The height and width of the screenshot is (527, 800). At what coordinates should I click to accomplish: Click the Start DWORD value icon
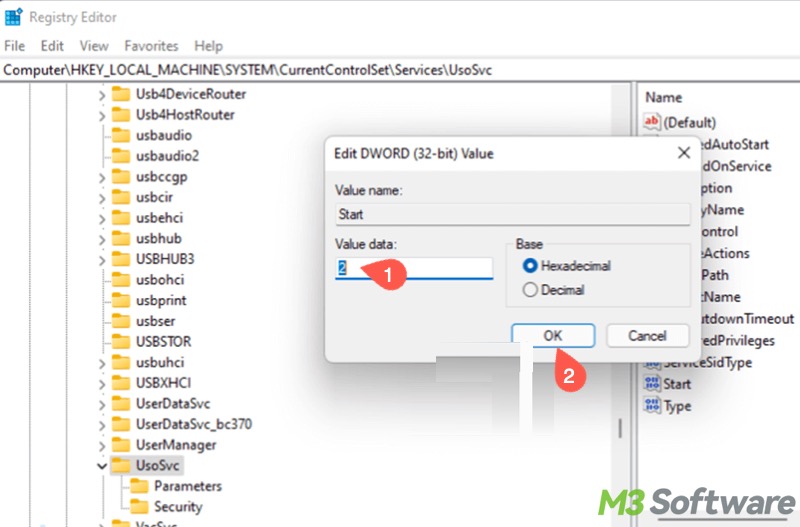[x=652, y=383]
